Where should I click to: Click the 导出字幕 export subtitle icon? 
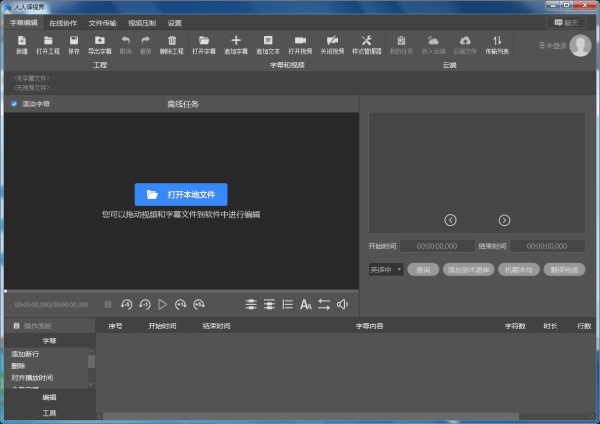(x=101, y=42)
